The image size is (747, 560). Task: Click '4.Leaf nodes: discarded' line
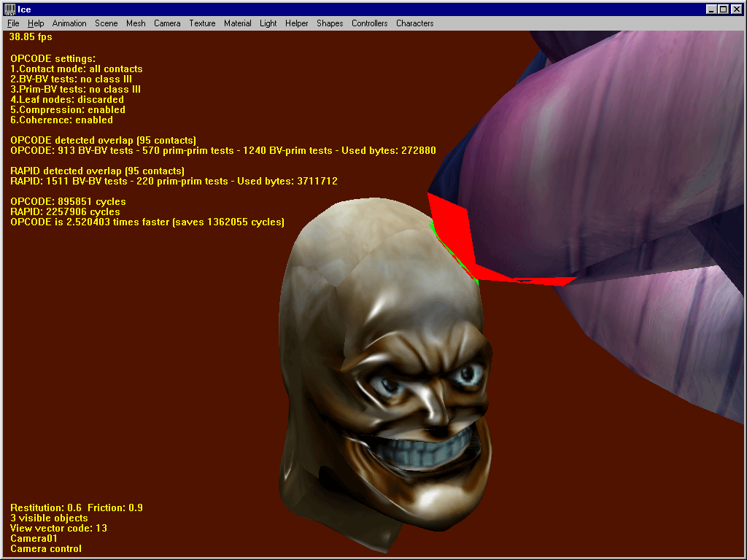(x=67, y=99)
